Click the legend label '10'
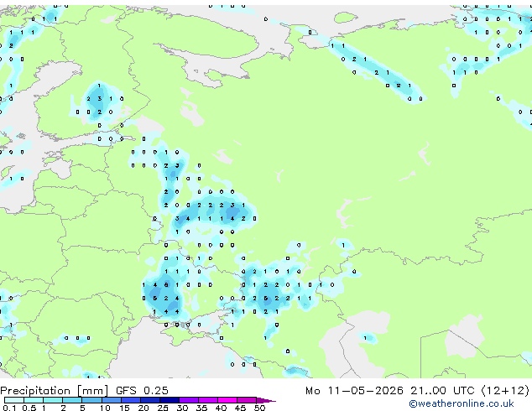This screenshot has width=532, height=411. (x=105, y=408)
